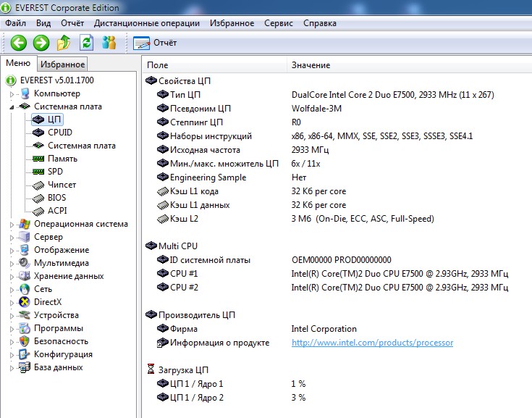Click the Отчёт report toolbar button

[x=156, y=43]
